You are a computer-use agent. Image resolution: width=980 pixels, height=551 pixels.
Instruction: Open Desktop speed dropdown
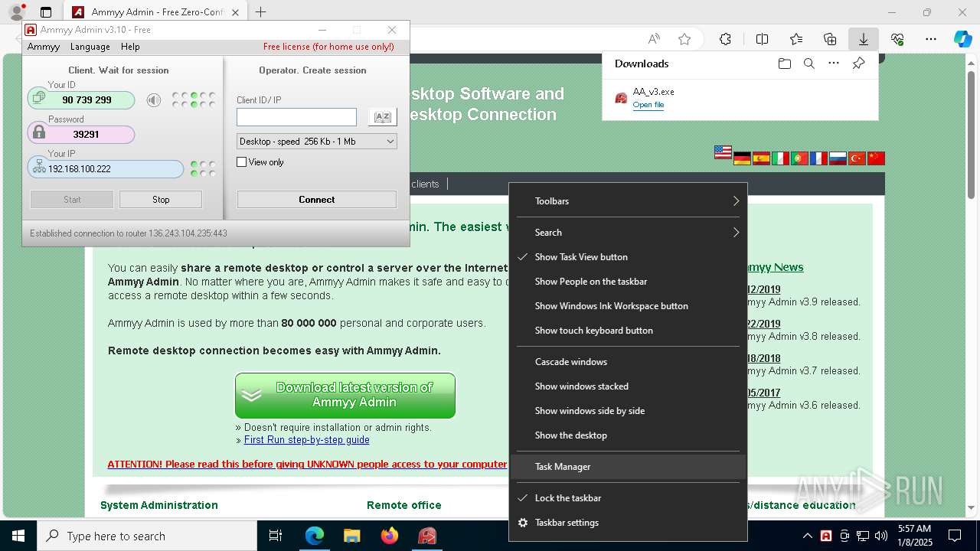317,142
